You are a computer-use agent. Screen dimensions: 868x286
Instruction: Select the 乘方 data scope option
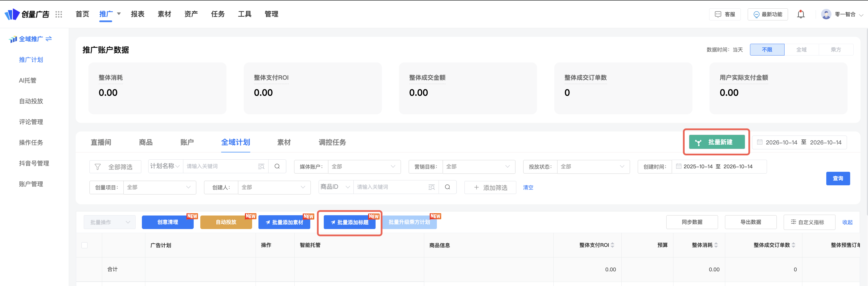(x=836, y=49)
